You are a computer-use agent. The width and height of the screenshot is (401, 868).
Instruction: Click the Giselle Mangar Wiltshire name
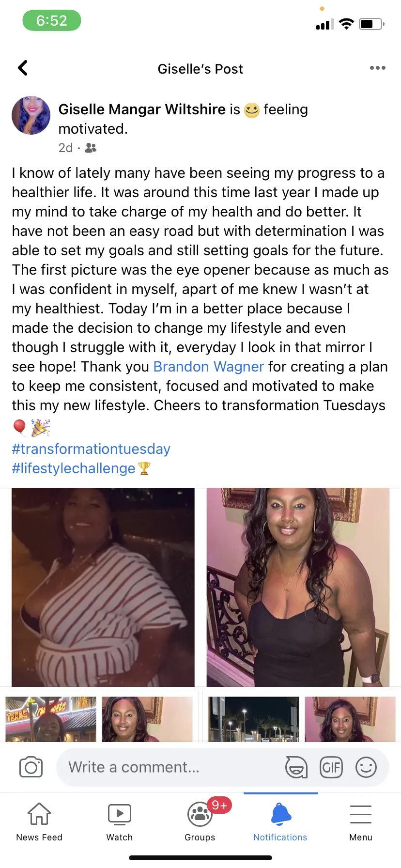tap(142, 109)
